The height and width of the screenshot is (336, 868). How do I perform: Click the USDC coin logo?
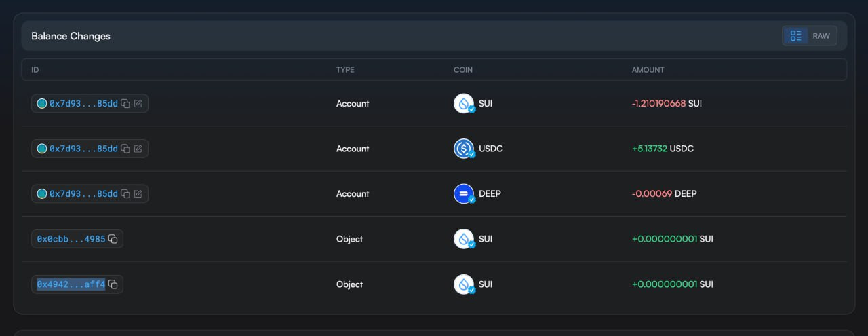click(464, 149)
